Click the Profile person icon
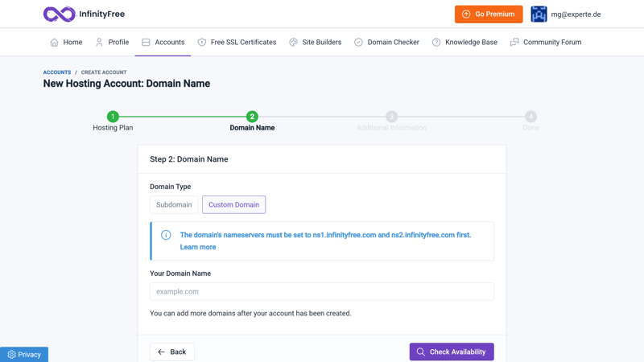The height and width of the screenshot is (362, 644). click(x=99, y=43)
